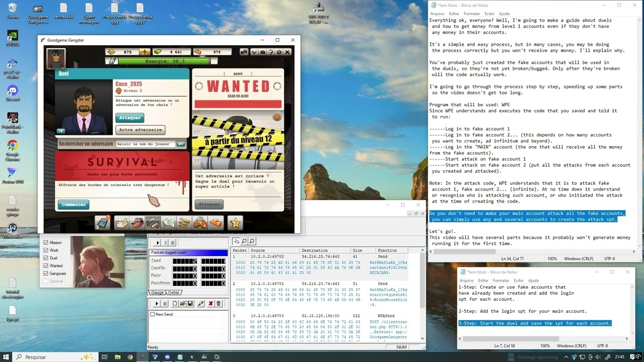Screen dimensions: 644x362
Task: Open the Windows Start button
Action: point(6,356)
